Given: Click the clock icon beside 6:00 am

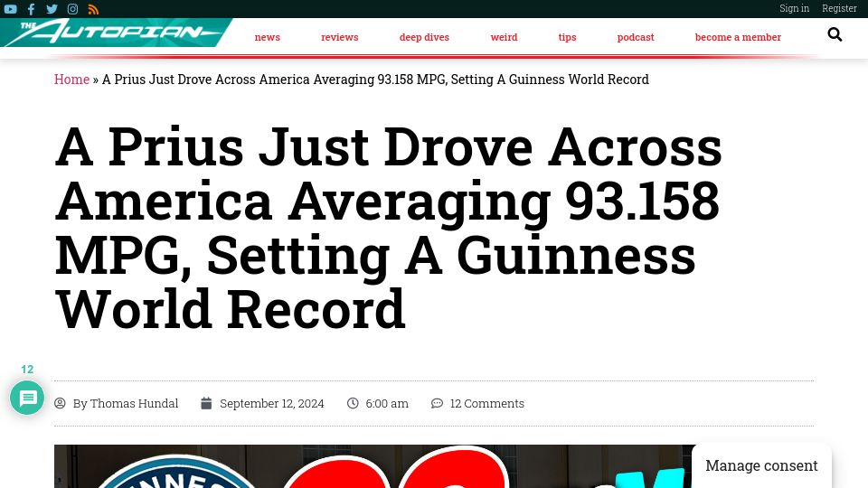Looking at the screenshot, I should pyautogui.click(x=353, y=403).
